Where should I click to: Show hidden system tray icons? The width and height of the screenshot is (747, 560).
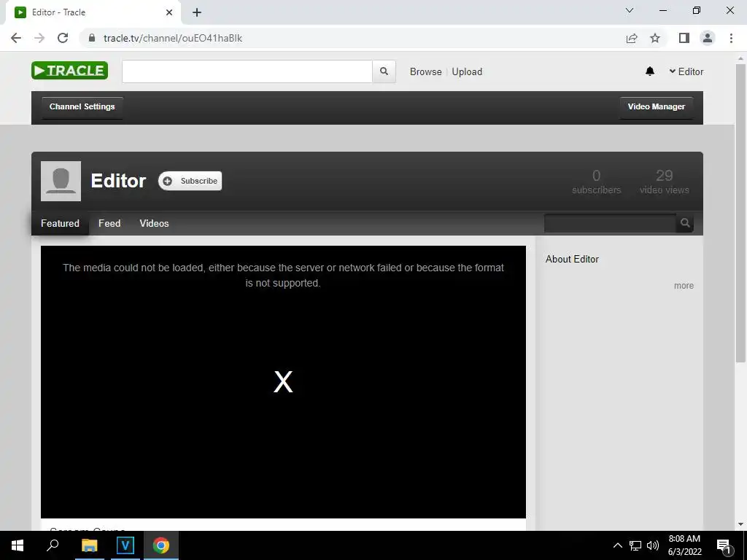tap(617, 545)
